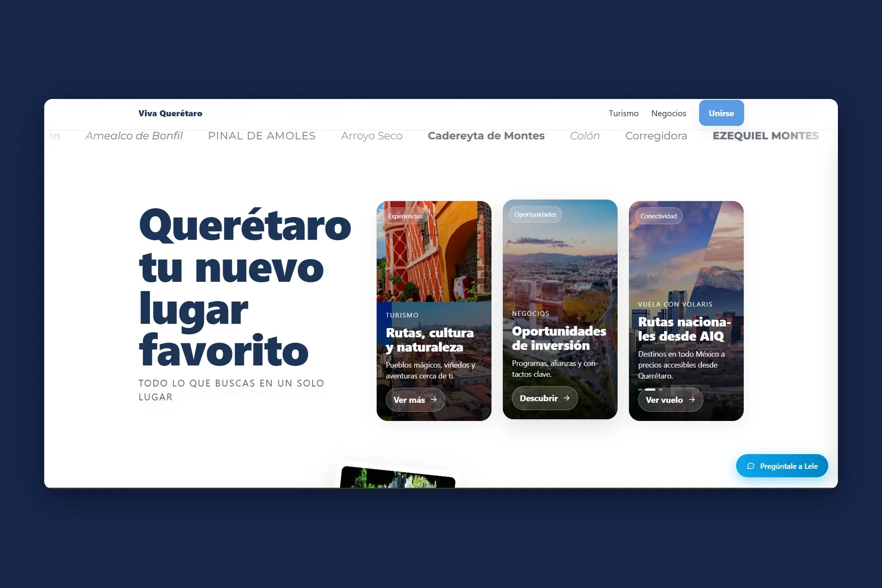Viewport: 882px width, 588px height.
Task: Select Colón in the ticker
Action: [x=585, y=136]
